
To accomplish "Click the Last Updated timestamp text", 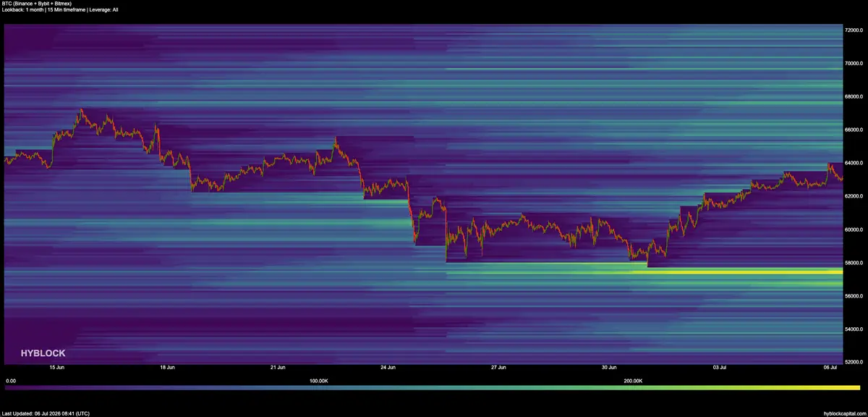I will click(45, 413).
